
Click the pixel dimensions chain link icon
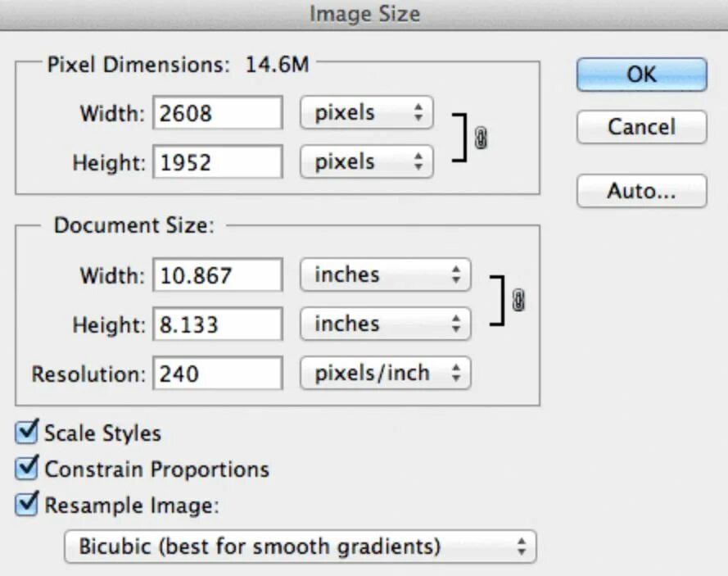point(481,139)
